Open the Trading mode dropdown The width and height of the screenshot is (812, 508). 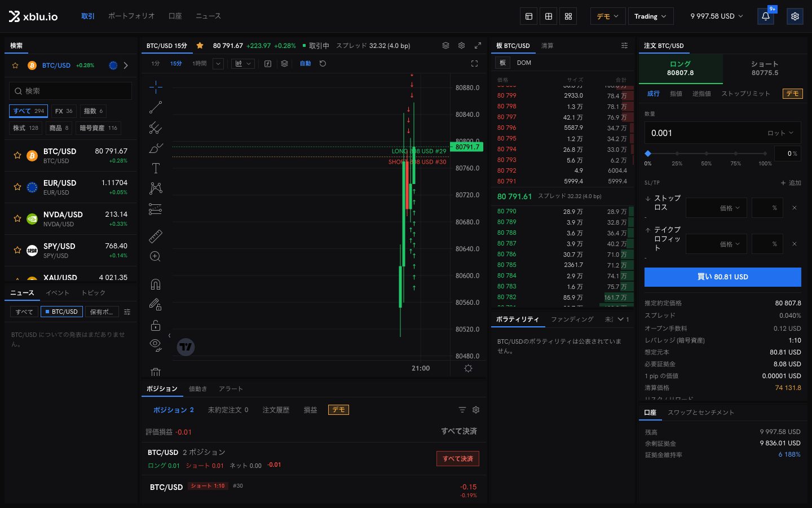click(x=650, y=16)
